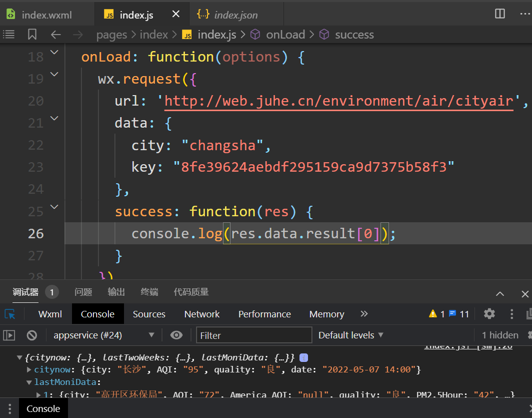The image size is (532, 418).
Task: Click the bookmark icon
Action: coord(32,35)
